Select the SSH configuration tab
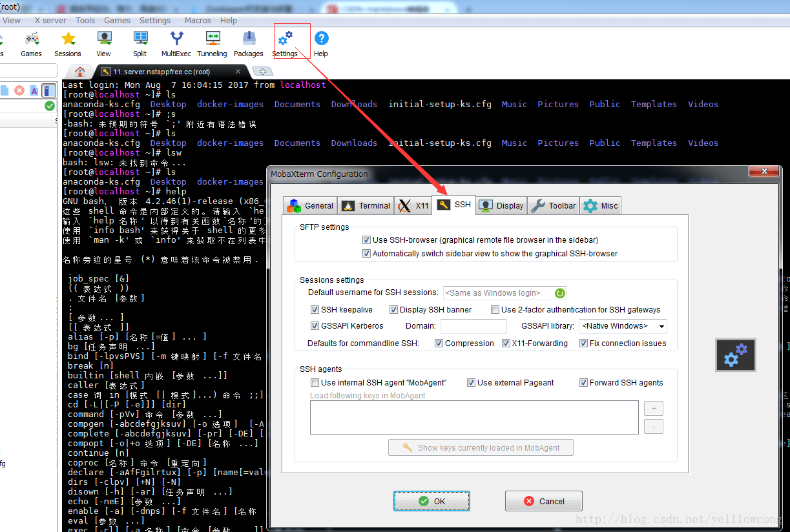The image size is (790, 532). point(454,205)
